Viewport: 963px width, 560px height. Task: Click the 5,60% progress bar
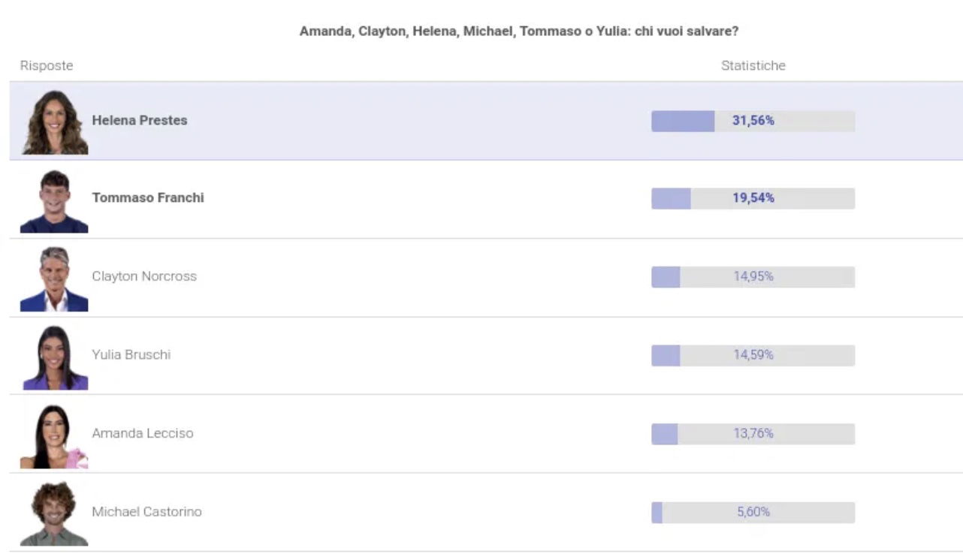click(753, 512)
